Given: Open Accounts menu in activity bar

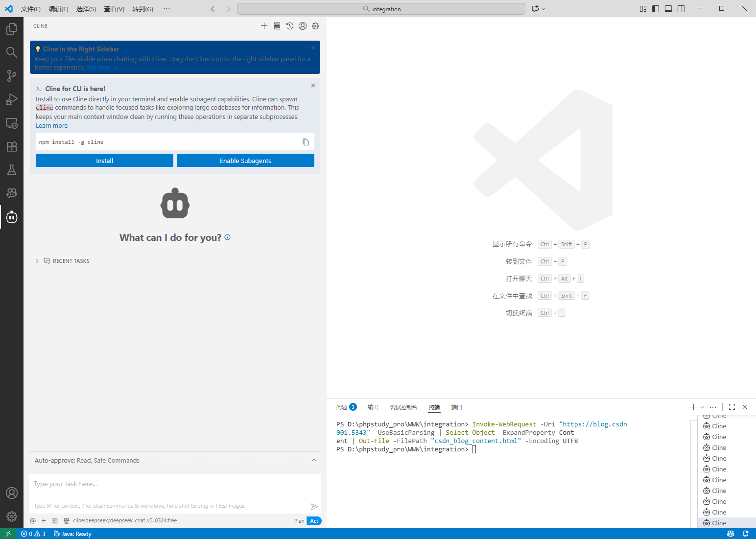Looking at the screenshot, I should click(12, 493).
